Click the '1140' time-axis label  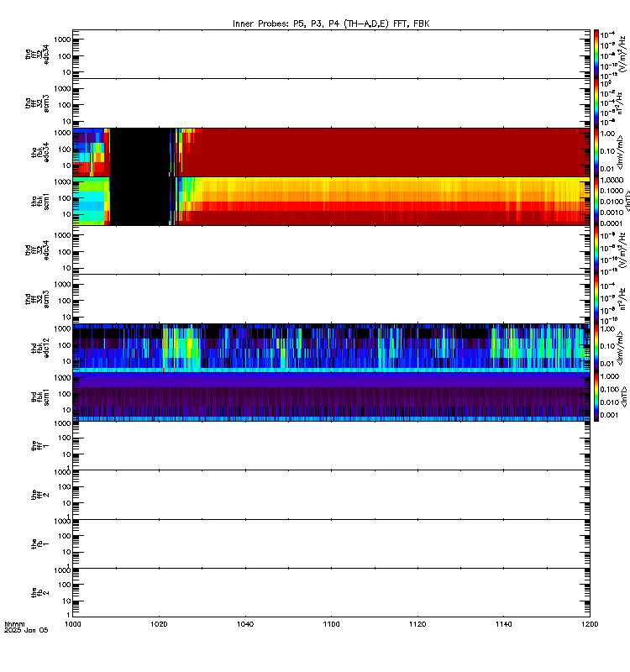503,624
